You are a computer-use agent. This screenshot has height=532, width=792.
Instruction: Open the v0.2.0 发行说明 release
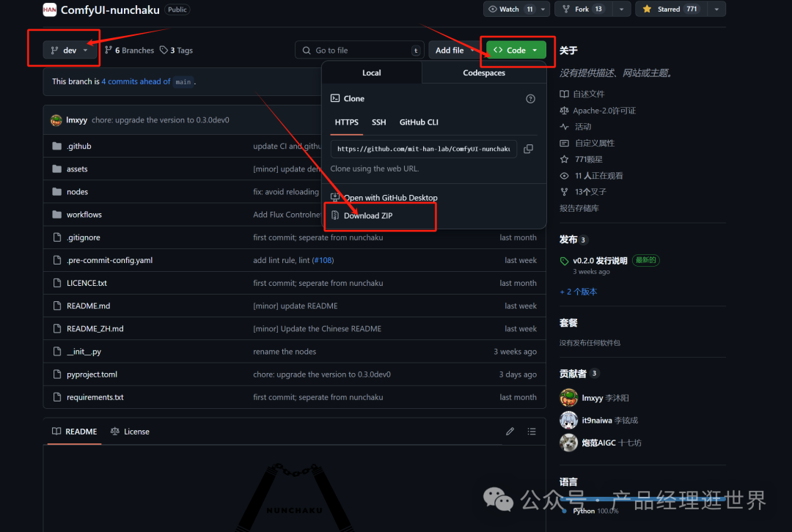point(600,260)
